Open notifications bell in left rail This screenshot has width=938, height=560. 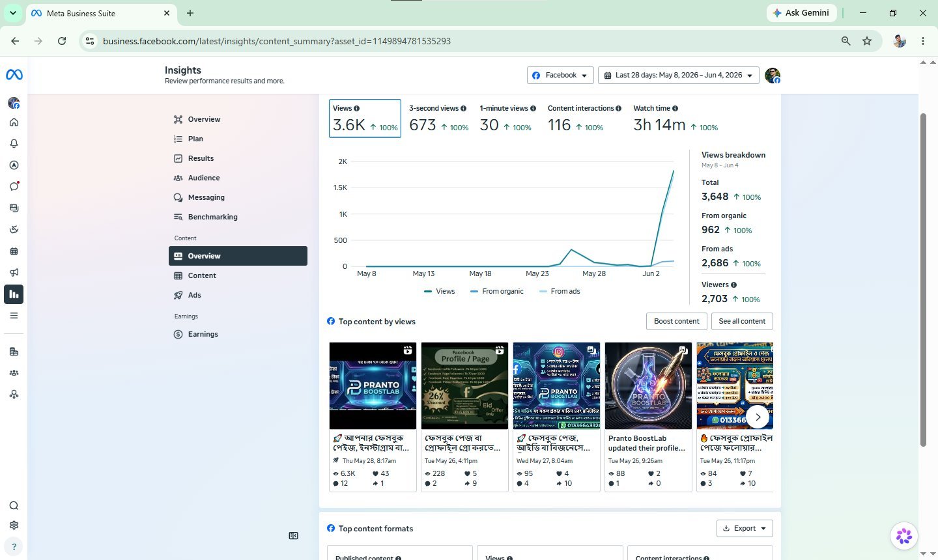coord(14,144)
